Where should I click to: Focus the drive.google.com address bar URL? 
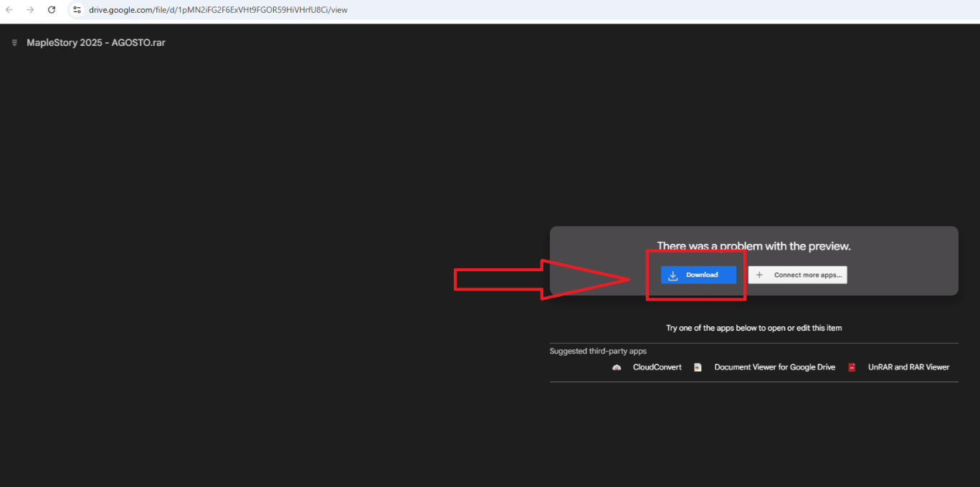tap(218, 10)
